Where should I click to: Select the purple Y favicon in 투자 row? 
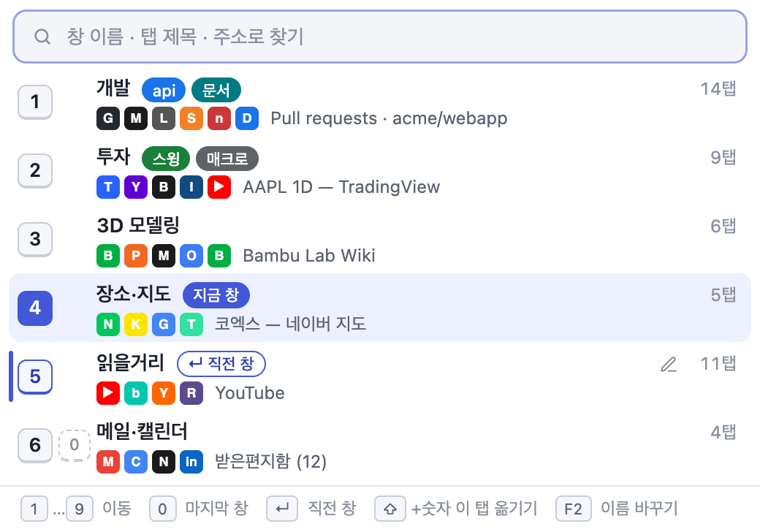(x=136, y=187)
